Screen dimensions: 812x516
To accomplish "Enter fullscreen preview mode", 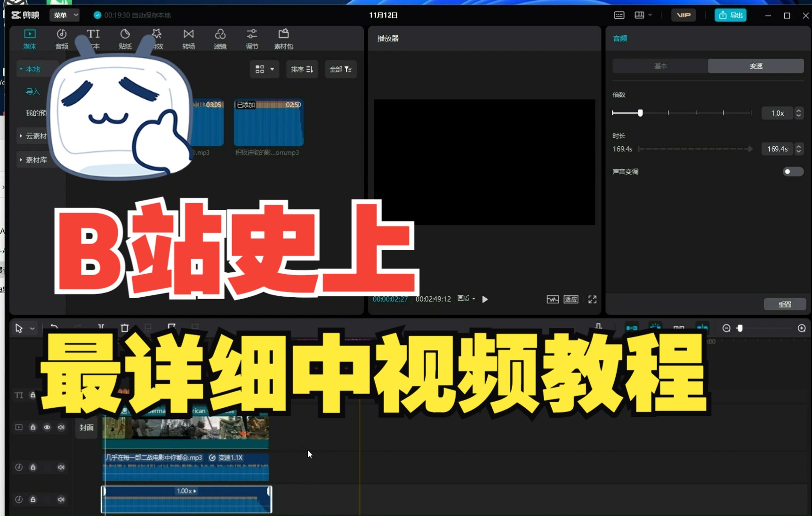I will click(x=592, y=299).
